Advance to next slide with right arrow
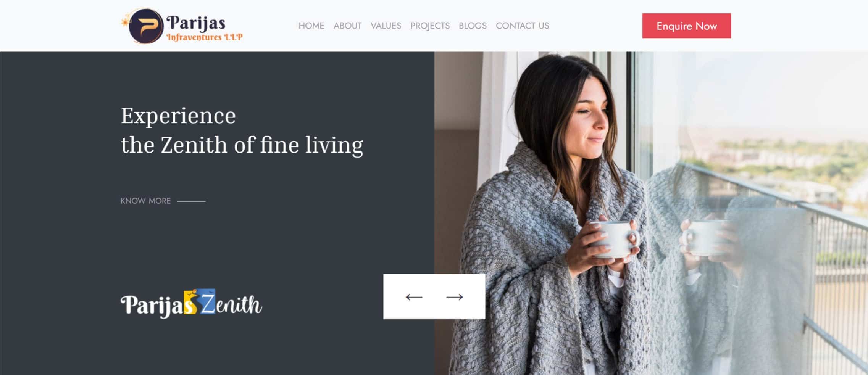Image resolution: width=868 pixels, height=375 pixels. pos(455,297)
